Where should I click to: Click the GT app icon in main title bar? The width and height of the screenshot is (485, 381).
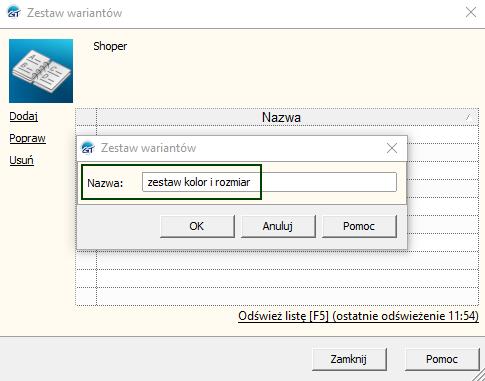tap(14, 12)
